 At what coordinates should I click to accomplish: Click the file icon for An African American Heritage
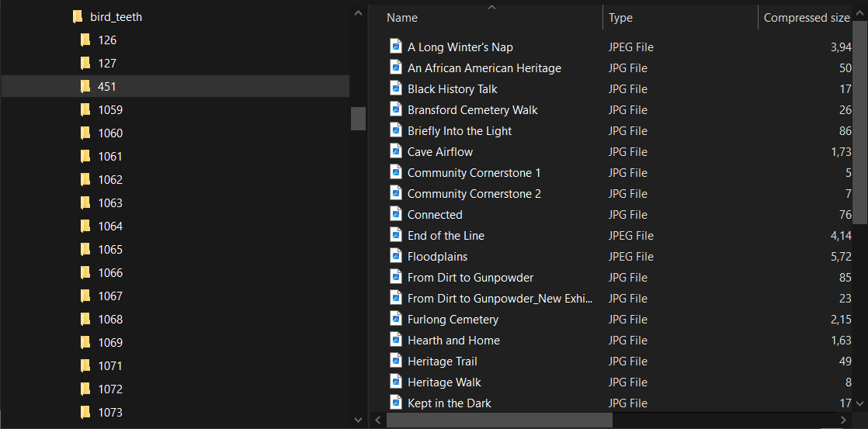click(x=396, y=67)
